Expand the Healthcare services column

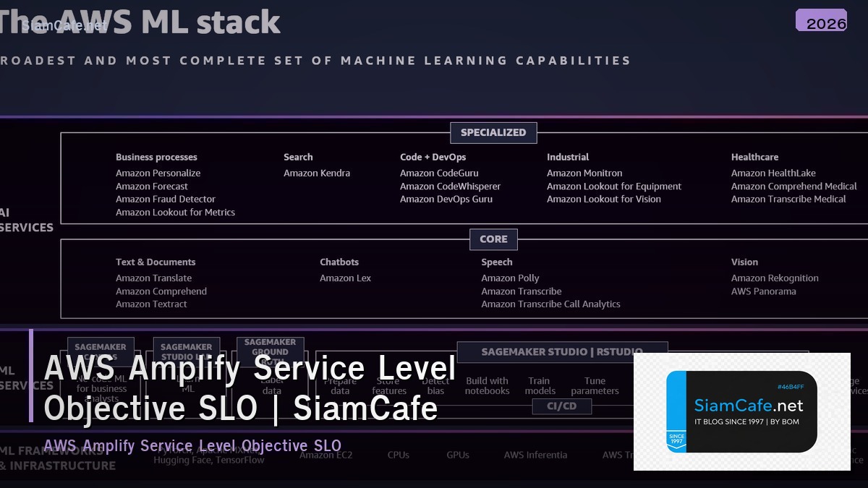[754, 157]
